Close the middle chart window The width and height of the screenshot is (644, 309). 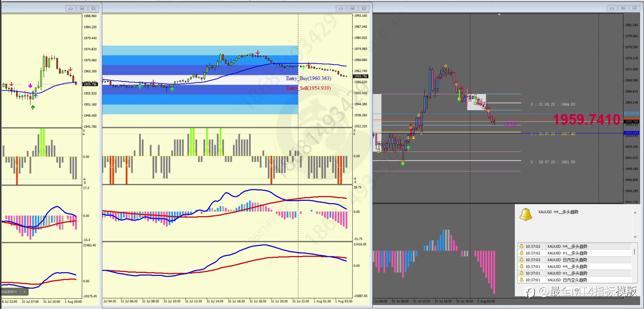pos(364,8)
